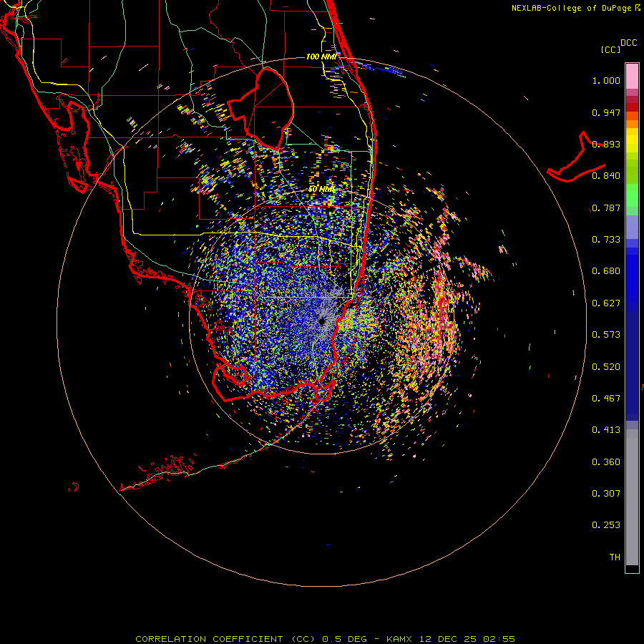The image size is (644, 644).
Task: Click the bright green colorbar segment
Action: (632, 195)
